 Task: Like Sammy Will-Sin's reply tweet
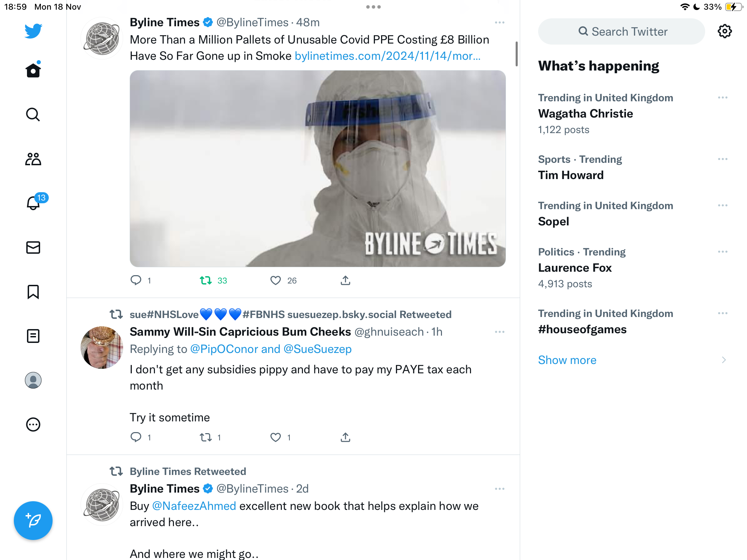coord(276,437)
